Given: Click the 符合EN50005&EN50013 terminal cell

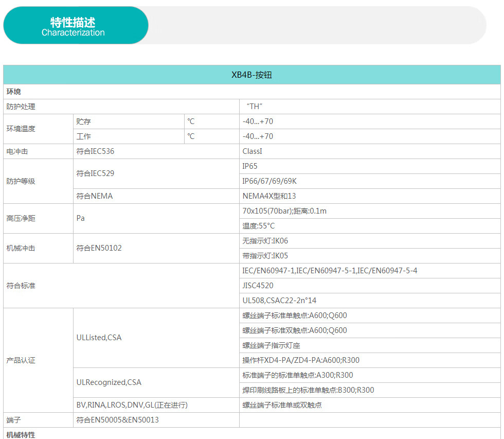Looking at the screenshot, I should [118, 420].
